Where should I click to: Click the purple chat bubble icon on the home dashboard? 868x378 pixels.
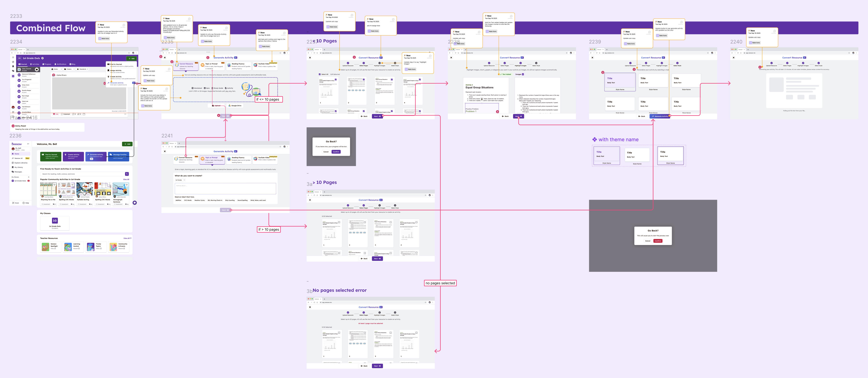[x=134, y=203]
